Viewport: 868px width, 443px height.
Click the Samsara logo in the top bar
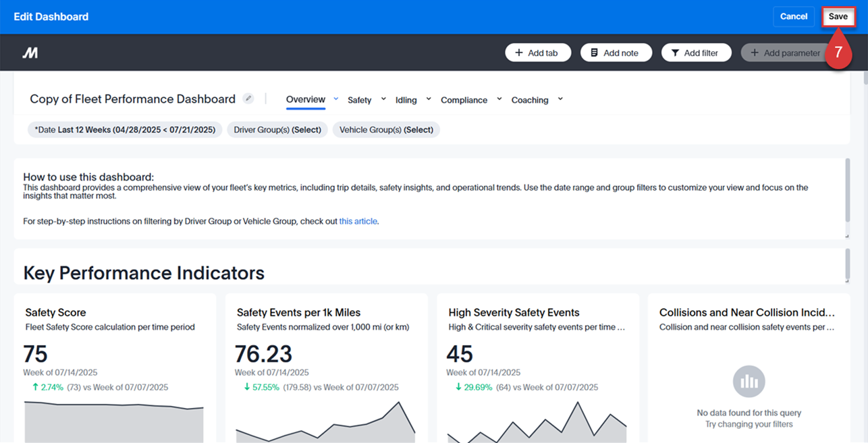pos(30,52)
